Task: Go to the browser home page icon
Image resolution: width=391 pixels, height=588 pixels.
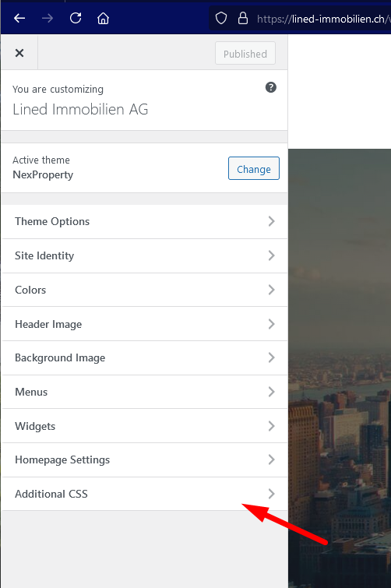Action: pyautogui.click(x=103, y=18)
